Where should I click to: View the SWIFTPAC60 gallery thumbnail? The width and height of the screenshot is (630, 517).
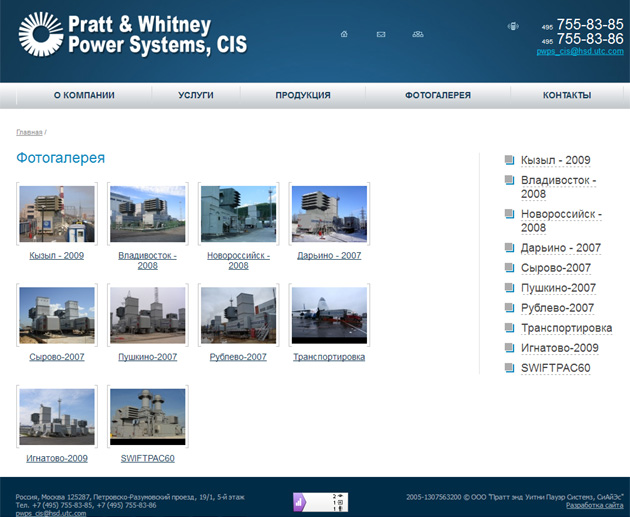tap(147, 416)
